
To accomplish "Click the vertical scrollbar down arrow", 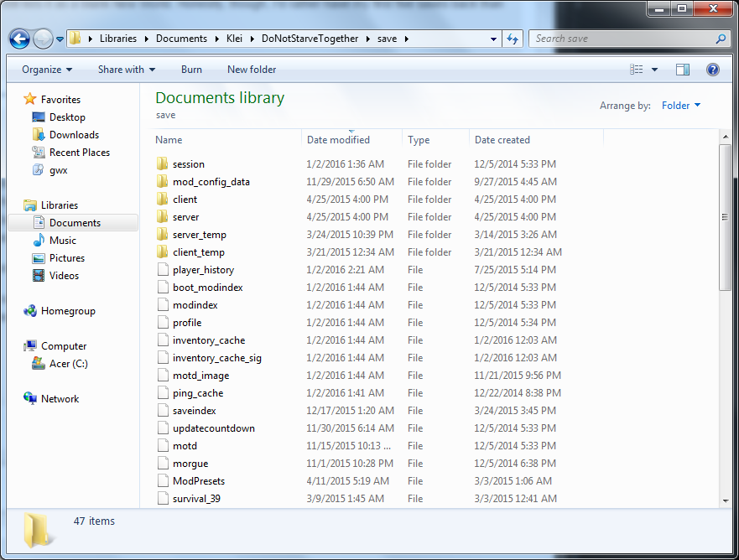I will pos(726,500).
